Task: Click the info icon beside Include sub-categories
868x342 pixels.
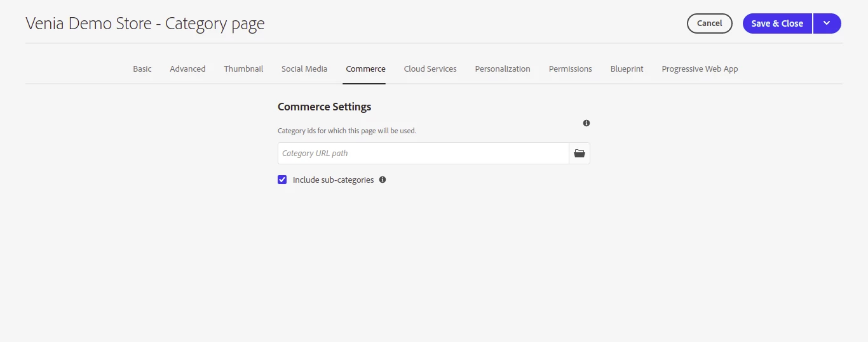Action: tap(383, 180)
